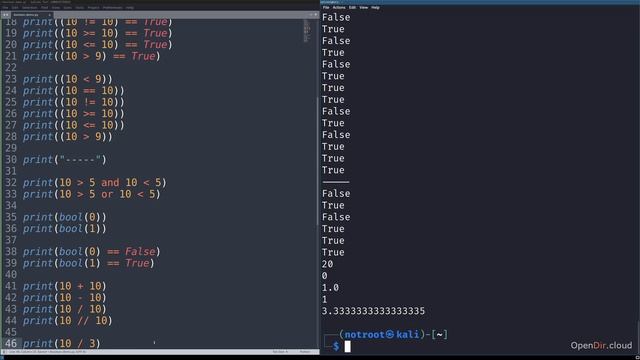This screenshot has height=360, width=640.
Task: Click terminal output line 20
Action: 327,264
